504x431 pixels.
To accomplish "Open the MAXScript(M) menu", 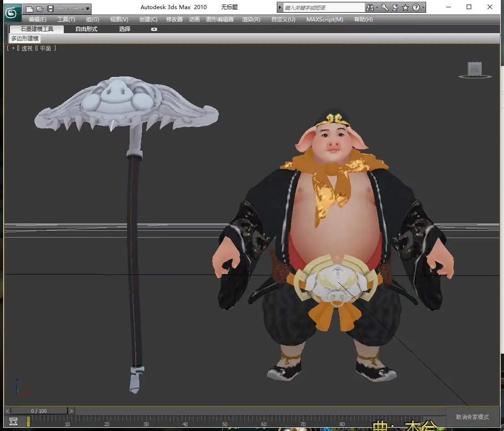I will (x=325, y=20).
